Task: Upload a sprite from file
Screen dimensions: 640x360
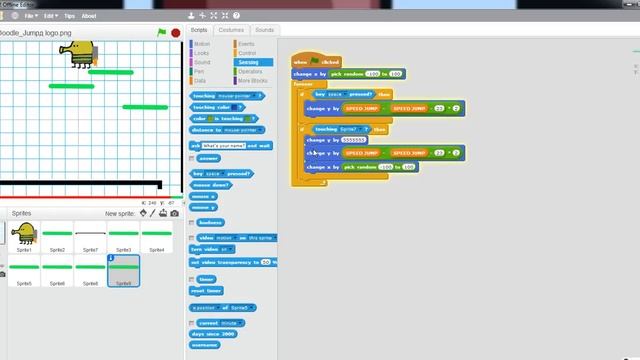Action: click(163, 213)
